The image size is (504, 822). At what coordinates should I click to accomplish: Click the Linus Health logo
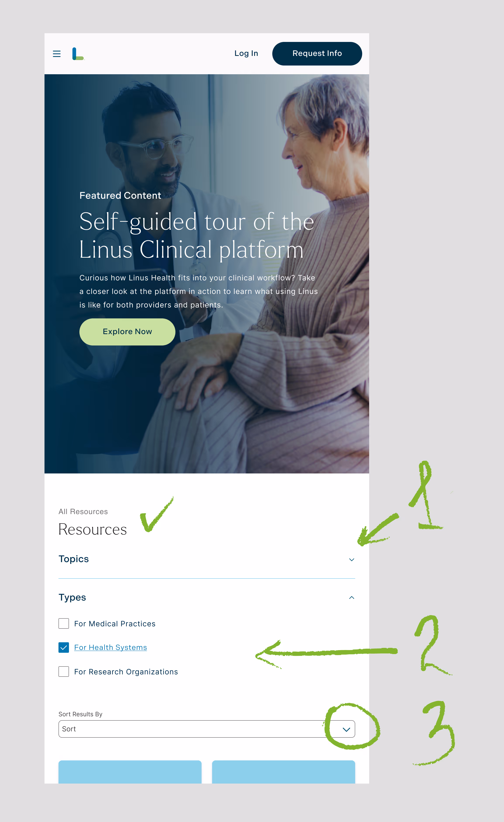[x=78, y=54]
